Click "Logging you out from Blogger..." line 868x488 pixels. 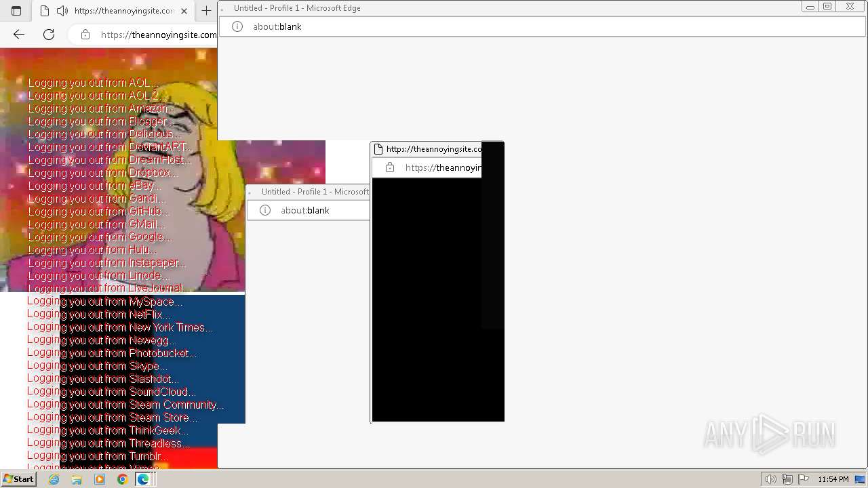point(100,121)
